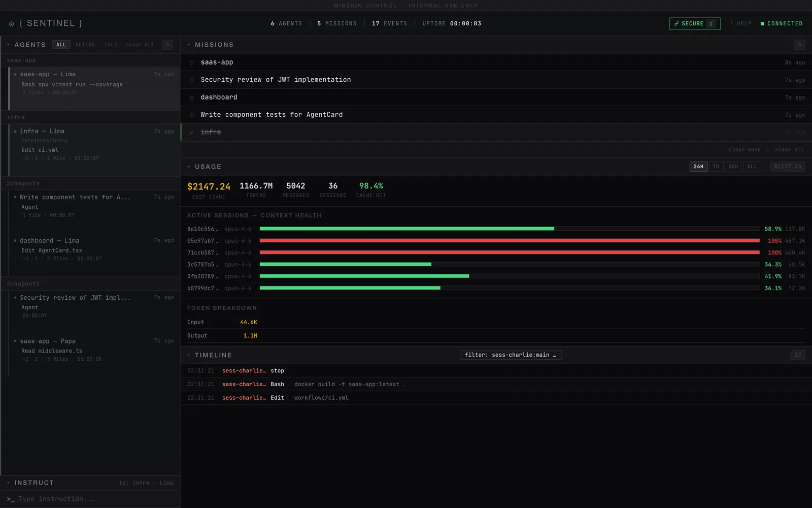Open the 'Security review of JWT implementation' mission

496,80
